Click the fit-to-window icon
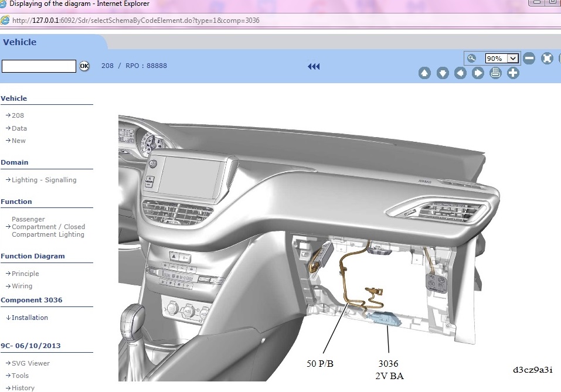This screenshot has height=392, width=561. click(x=547, y=58)
